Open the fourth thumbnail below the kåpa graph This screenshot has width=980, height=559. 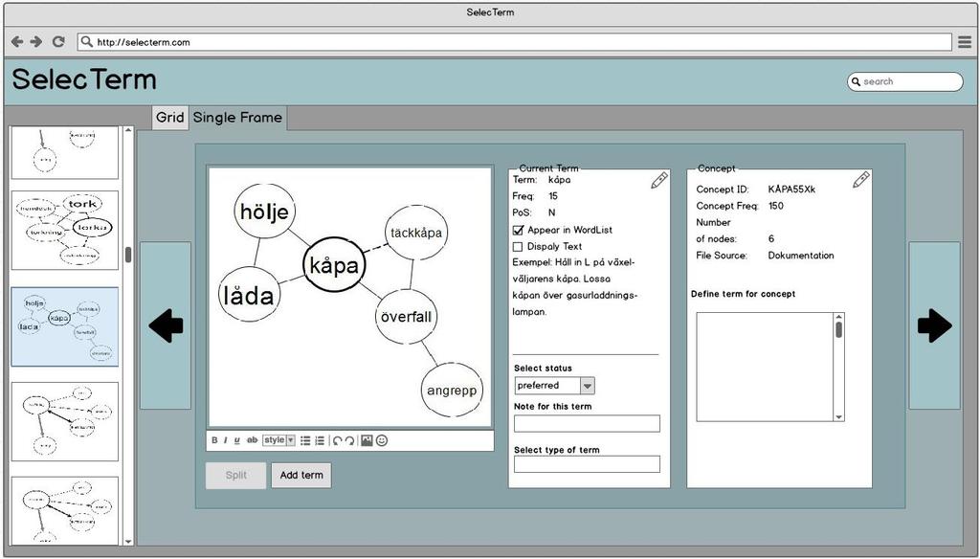point(65,422)
